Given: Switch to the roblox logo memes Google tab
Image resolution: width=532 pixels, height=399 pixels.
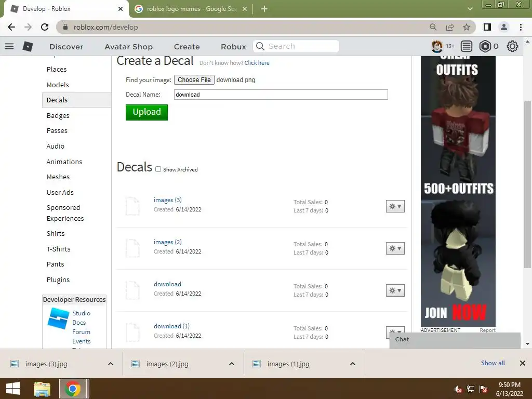Looking at the screenshot, I should point(191,9).
